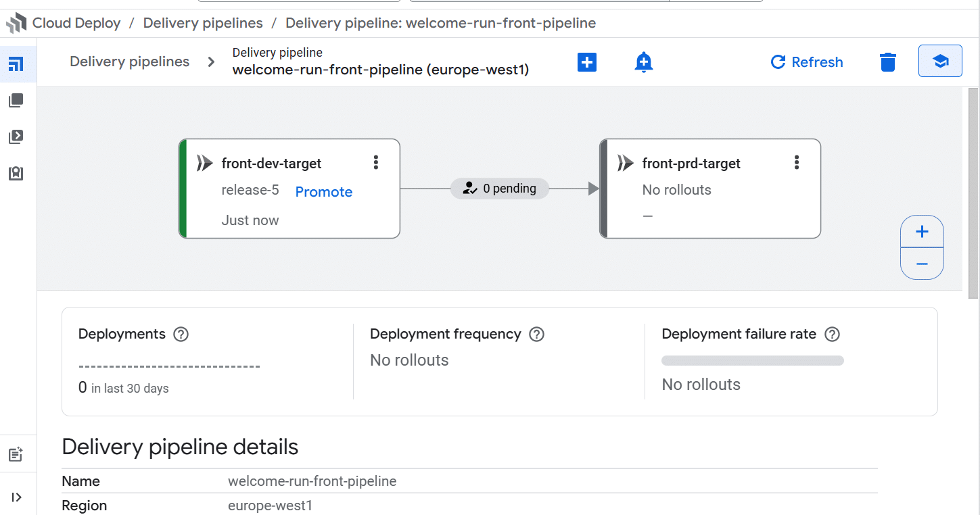Screen dimensions: 980x515
Task: Open Delivery pipelines sidebar icon
Action: click(16, 64)
